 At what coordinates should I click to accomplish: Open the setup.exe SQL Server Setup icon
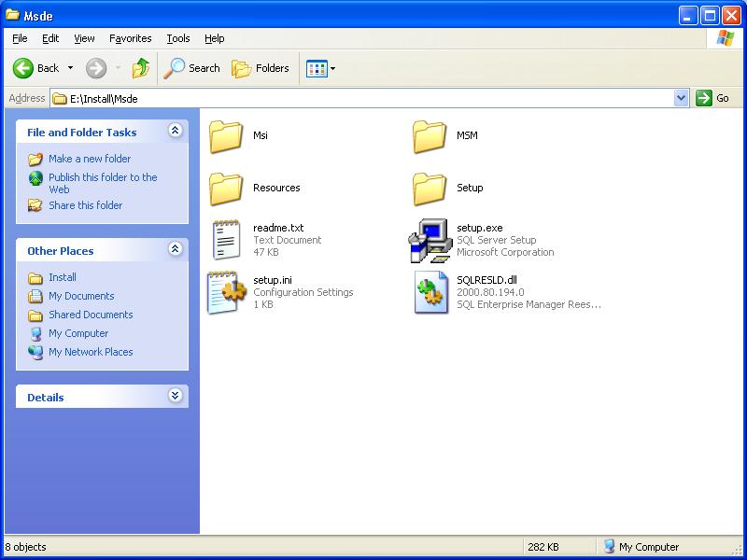click(x=430, y=241)
